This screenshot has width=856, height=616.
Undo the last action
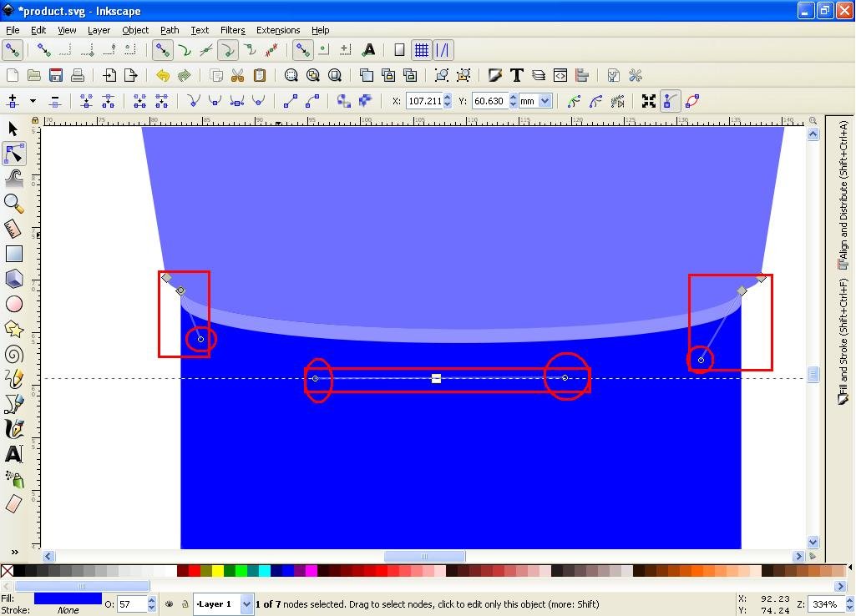click(163, 75)
